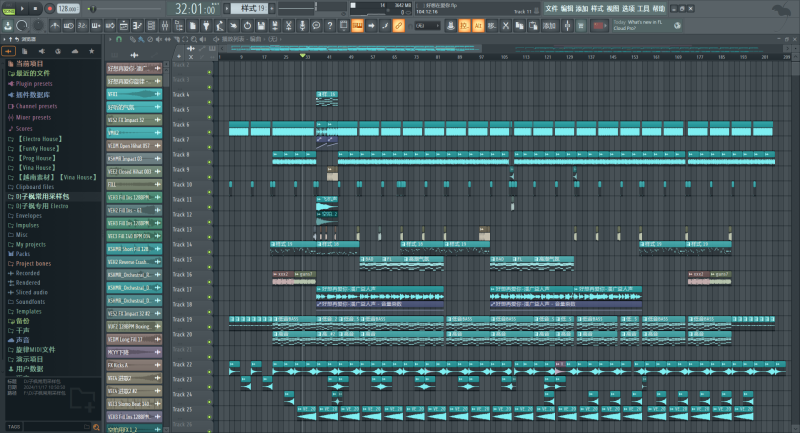Open the Starred favorites browser tab
800x433 pixels.
[x=91, y=50]
